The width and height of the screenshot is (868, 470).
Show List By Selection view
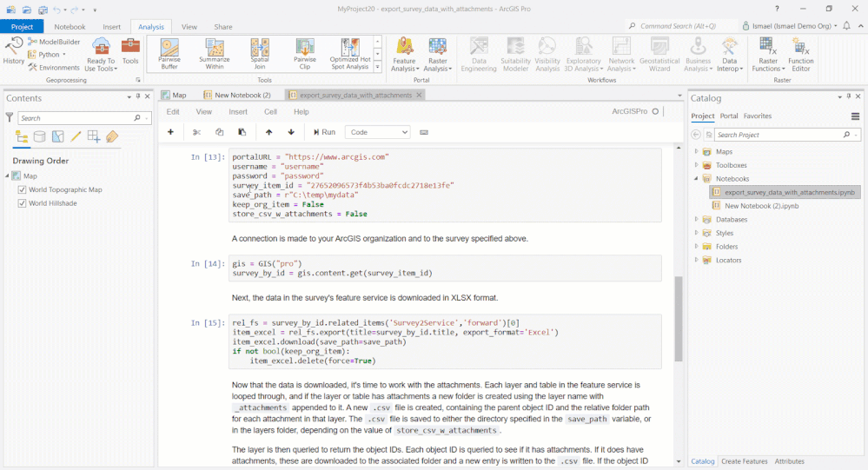coord(57,136)
